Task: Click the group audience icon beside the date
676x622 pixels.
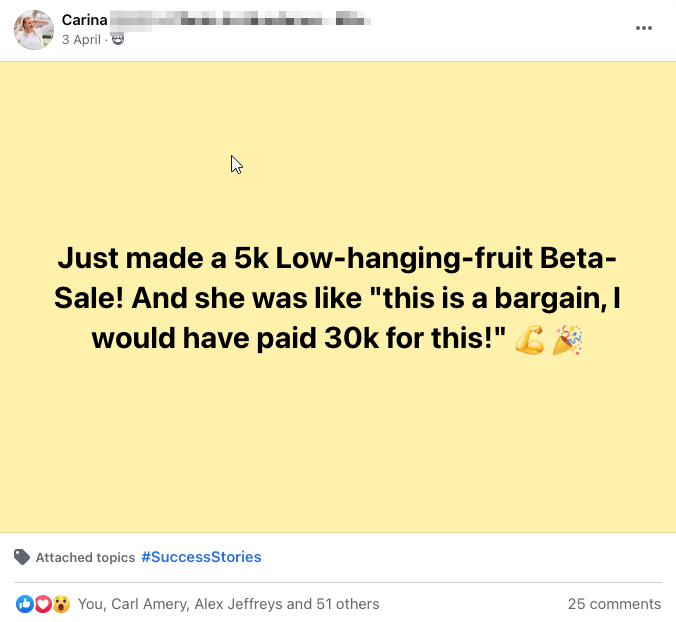Action: click(118, 39)
